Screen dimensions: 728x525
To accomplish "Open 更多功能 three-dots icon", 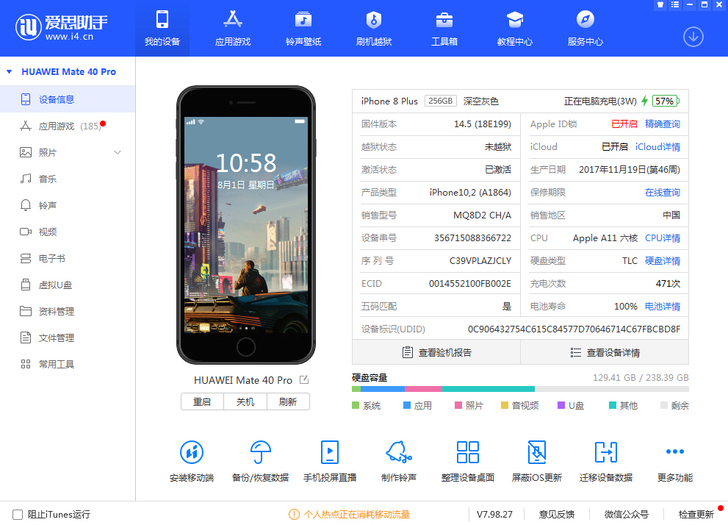I will click(x=675, y=451).
